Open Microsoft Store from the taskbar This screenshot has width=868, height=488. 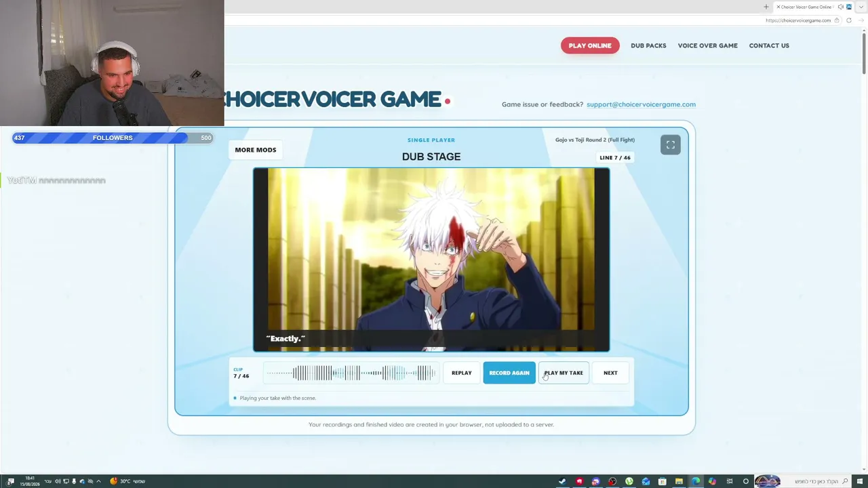(663, 481)
